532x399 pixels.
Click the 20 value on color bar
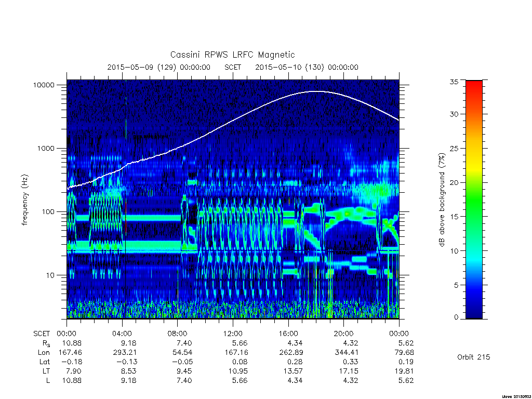(454, 182)
